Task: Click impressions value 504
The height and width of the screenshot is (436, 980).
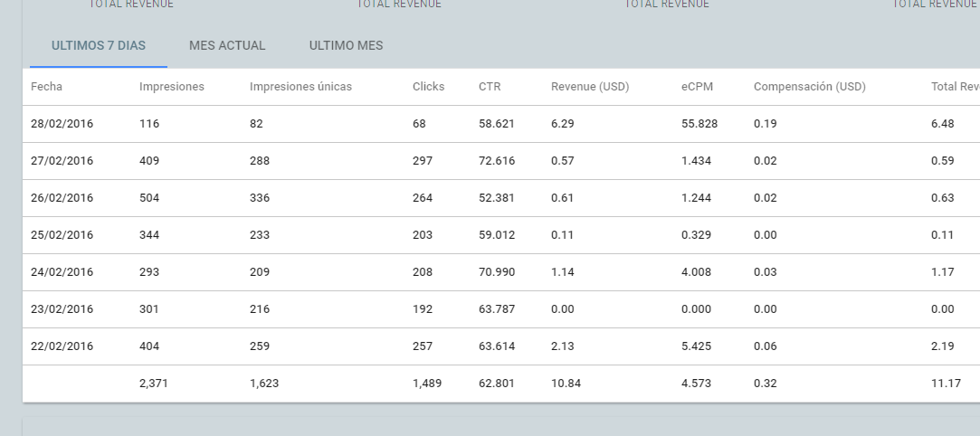Action: (x=148, y=198)
